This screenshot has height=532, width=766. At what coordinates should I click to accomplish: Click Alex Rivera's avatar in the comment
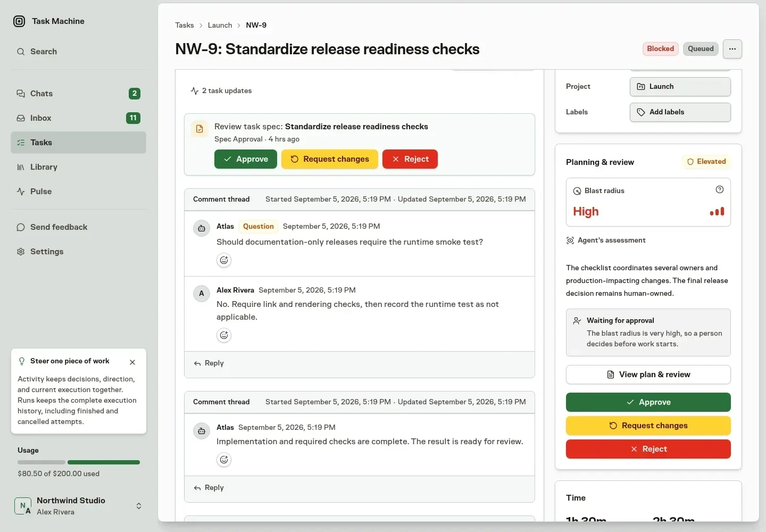tap(202, 293)
